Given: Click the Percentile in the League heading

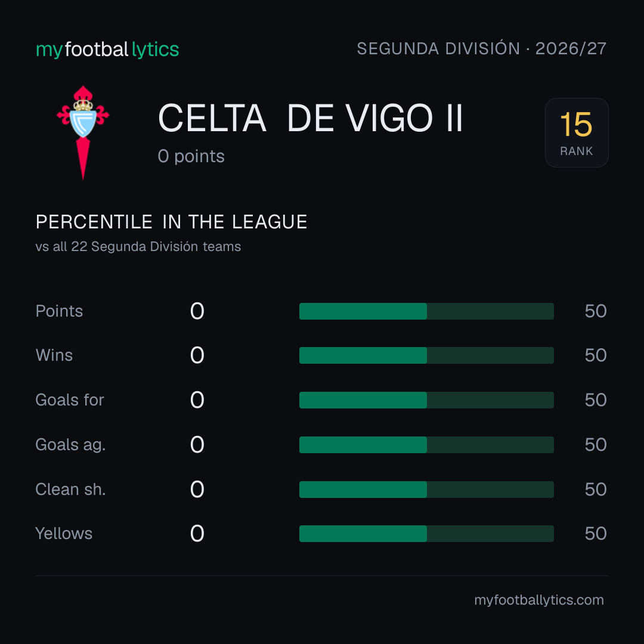Looking at the screenshot, I should coord(171,222).
